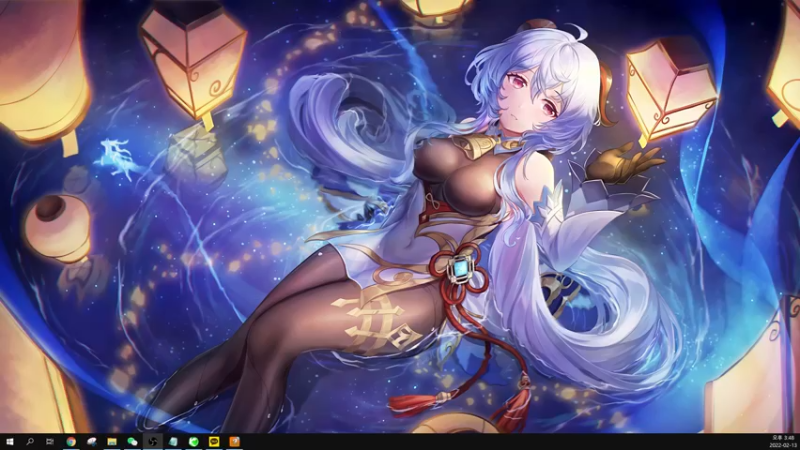This screenshot has width=800, height=450.
Task: Open taskbar search magnifier
Action: point(30,442)
